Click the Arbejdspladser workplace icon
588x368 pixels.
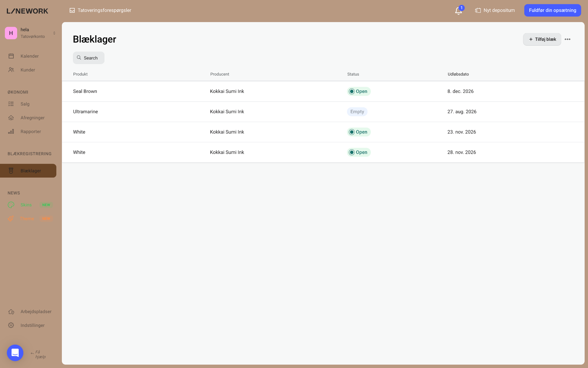(11, 312)
